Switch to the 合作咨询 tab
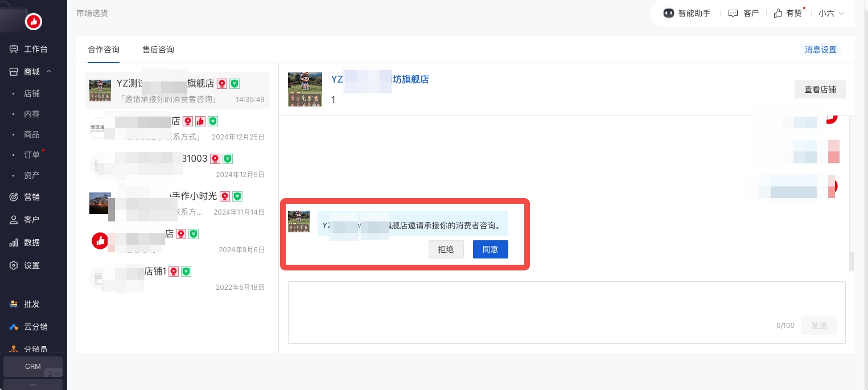This screenshot has height=390, width=868. tap(104, 50)
